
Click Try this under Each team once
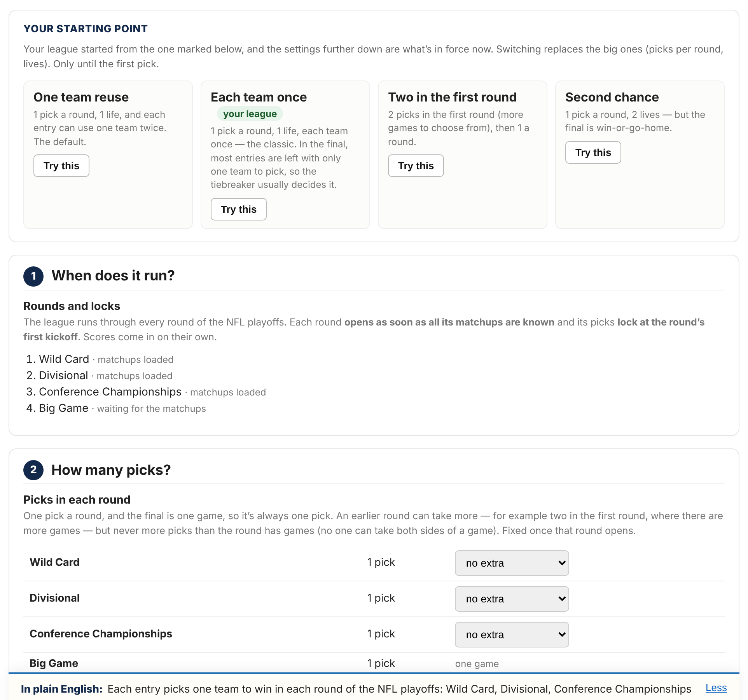pyautogui.click(x=239, y=209)
